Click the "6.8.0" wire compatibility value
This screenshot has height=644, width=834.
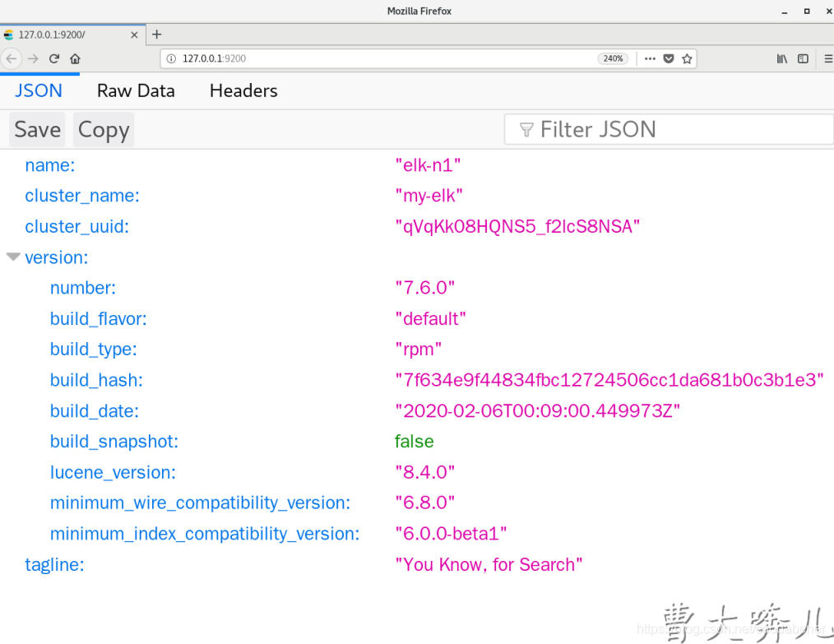coord(425,503)
